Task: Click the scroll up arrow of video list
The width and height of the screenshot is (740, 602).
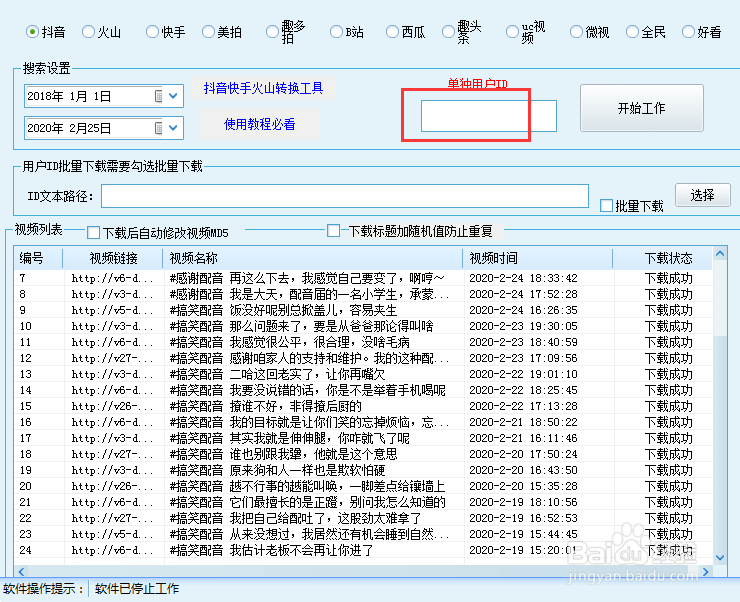Action: click(x=720, y=254)
